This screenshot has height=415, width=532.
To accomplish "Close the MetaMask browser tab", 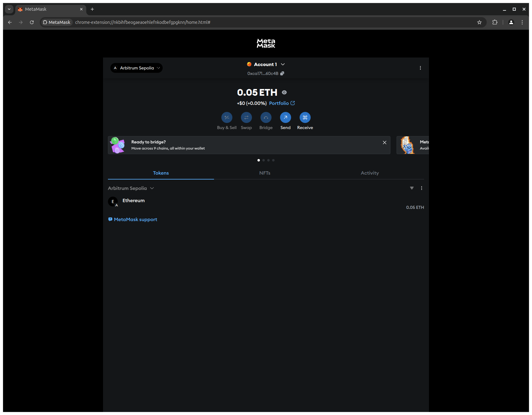I will click(x=81, y=9).
